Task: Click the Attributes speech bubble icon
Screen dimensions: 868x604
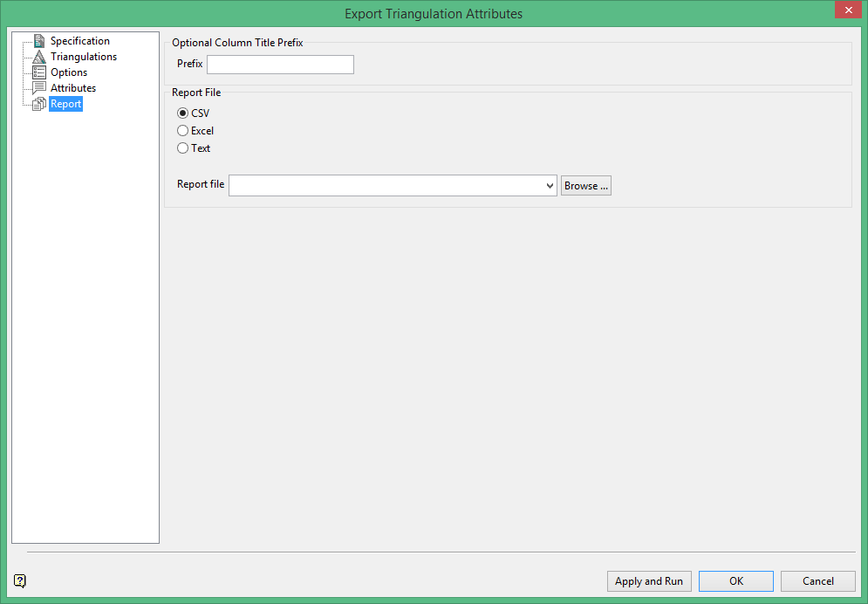Action: [x=38, y=88]
